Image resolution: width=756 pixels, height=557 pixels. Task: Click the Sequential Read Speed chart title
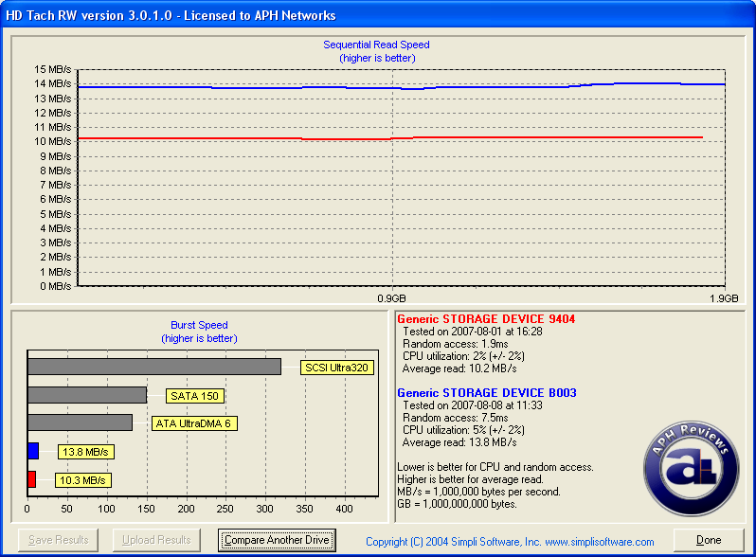point(376,45)
